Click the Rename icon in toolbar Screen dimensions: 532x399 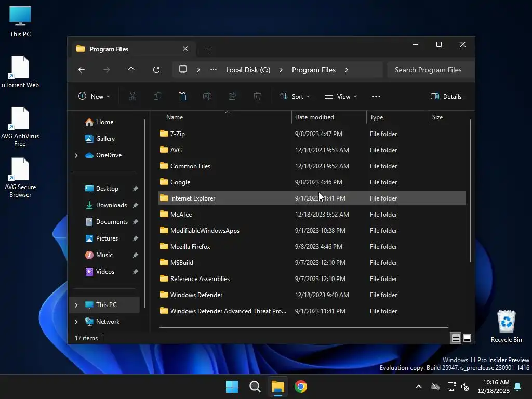tap(207, 96)
